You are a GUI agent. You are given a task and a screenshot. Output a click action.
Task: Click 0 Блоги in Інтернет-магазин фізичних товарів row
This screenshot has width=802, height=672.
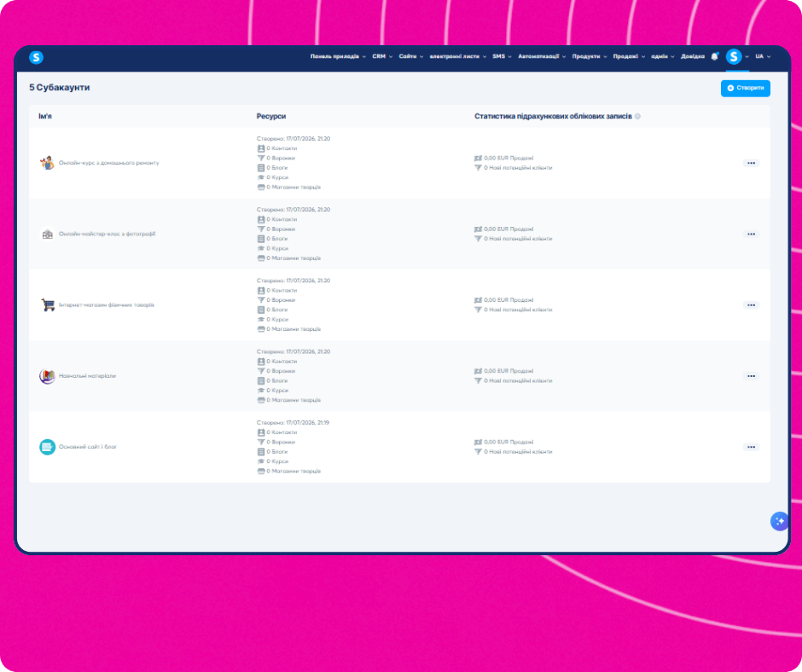277,310
